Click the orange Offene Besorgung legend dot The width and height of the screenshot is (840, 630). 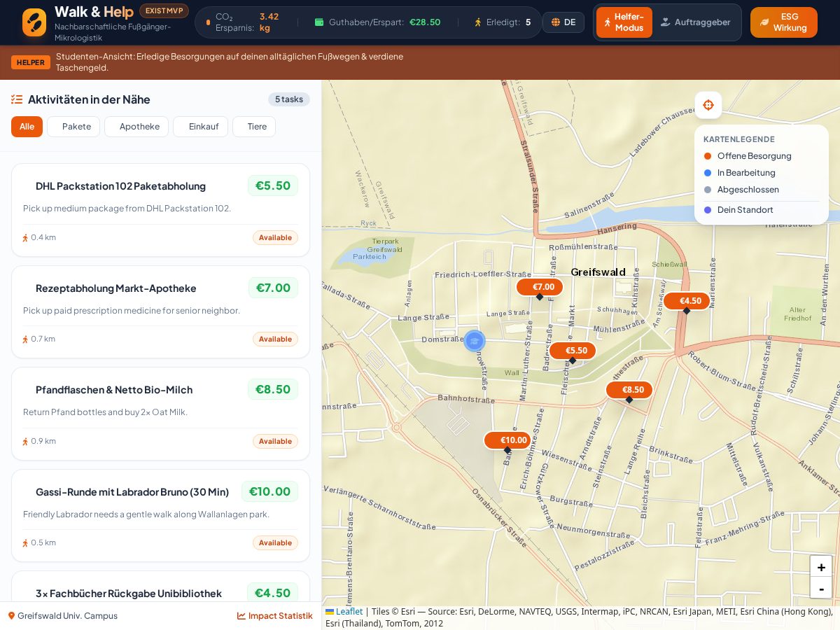708,156
